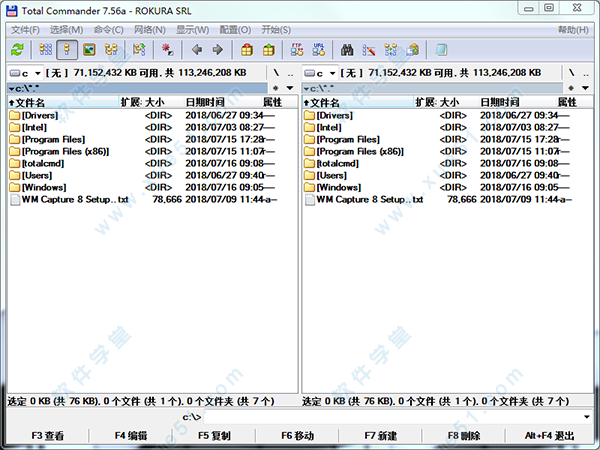Viewport: 600px width, 450px height.
Task: Go forward with the right arrow icon
Action: pyautogui.click(x=217, y=49)
